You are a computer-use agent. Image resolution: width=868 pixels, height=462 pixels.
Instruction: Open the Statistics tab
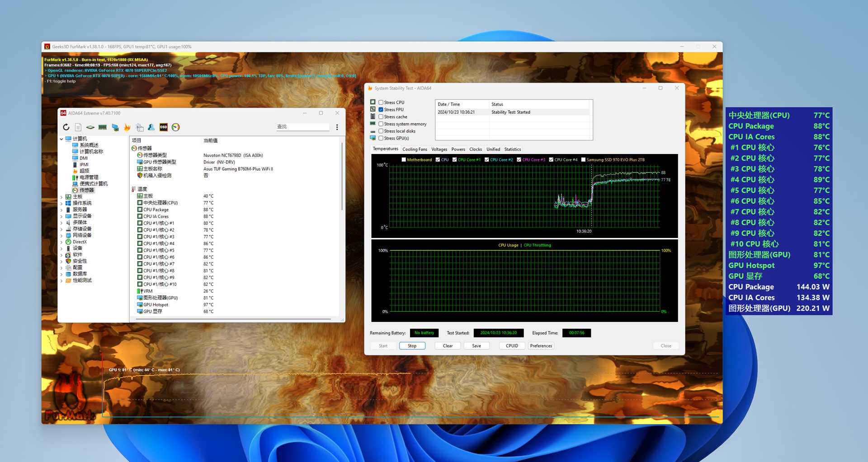[x=512, y=149]
